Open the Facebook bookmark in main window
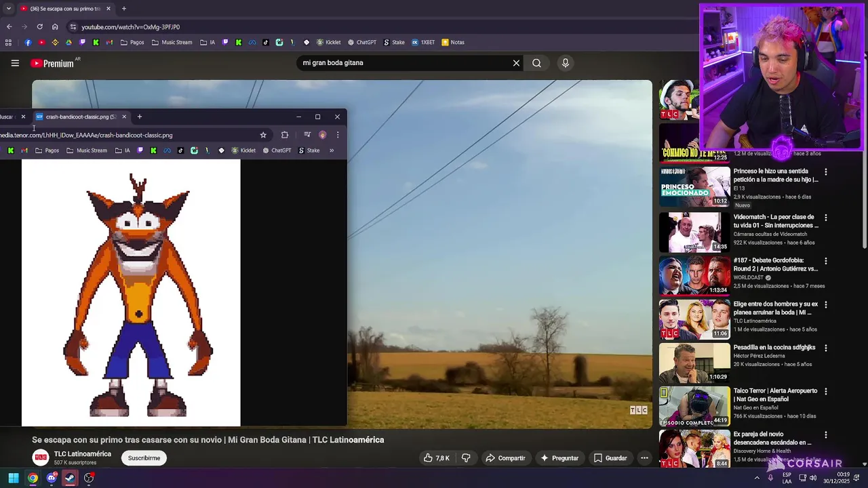Screen dimensions: 868x488 [28, 42]
